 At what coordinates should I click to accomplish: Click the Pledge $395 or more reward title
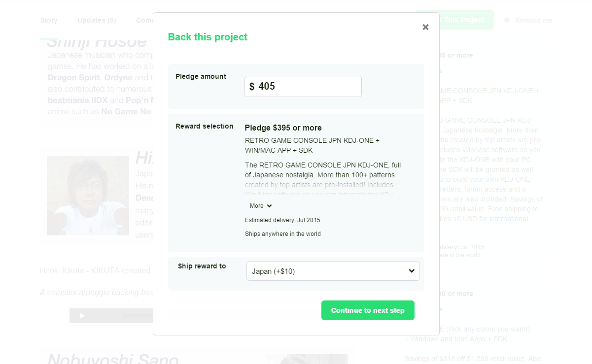283,128
